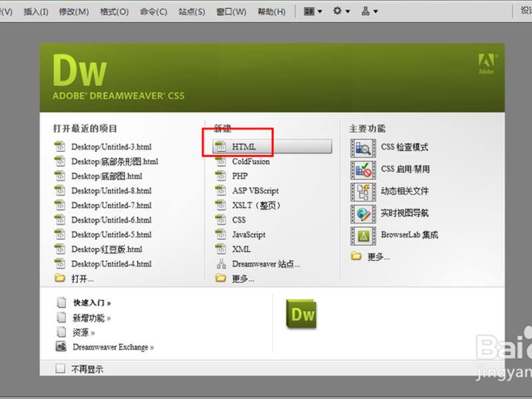Open recent file Desktop/Untitled-4.html
Viewport: 532px width, 399px height.
pyautogui.click(x=111, y=264)
